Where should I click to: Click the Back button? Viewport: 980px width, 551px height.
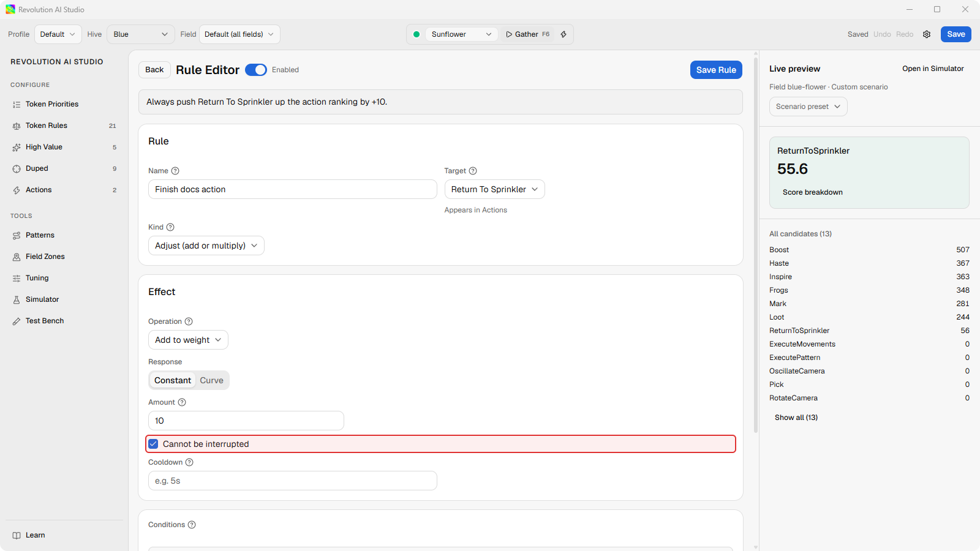154,70
